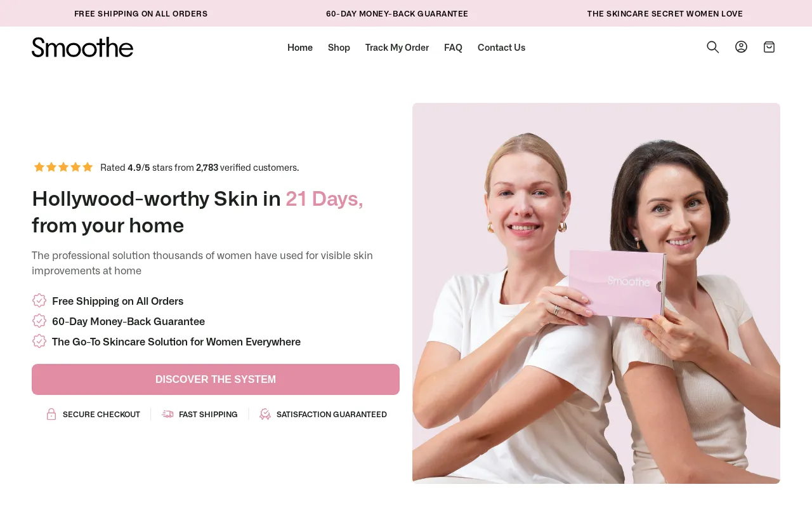812x508 pixels.
Task: Click the Smoothe logo
Action: point(82,47)
